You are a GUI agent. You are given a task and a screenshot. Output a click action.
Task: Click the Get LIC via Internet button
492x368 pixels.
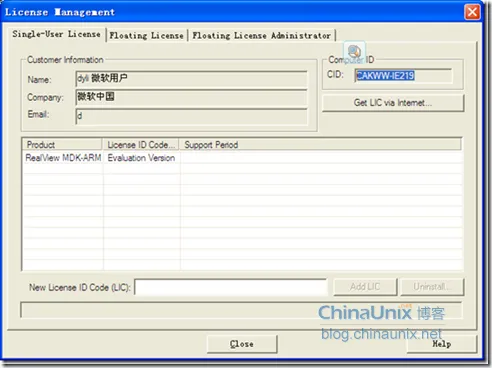393,103
